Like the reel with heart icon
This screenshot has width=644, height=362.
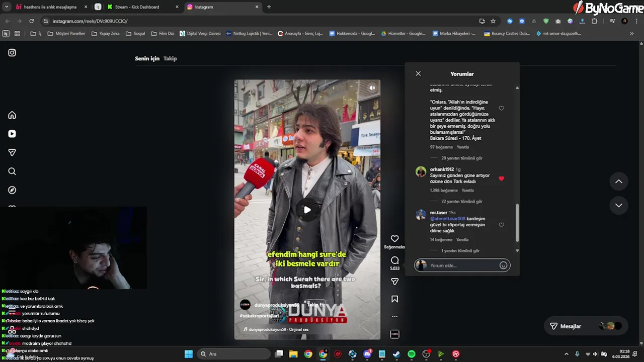coord(395,239)
